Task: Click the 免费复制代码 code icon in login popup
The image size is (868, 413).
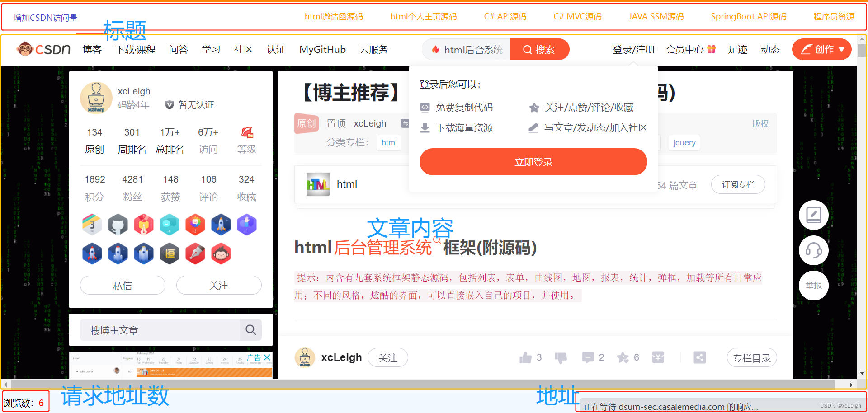Action: click(425, 107)
